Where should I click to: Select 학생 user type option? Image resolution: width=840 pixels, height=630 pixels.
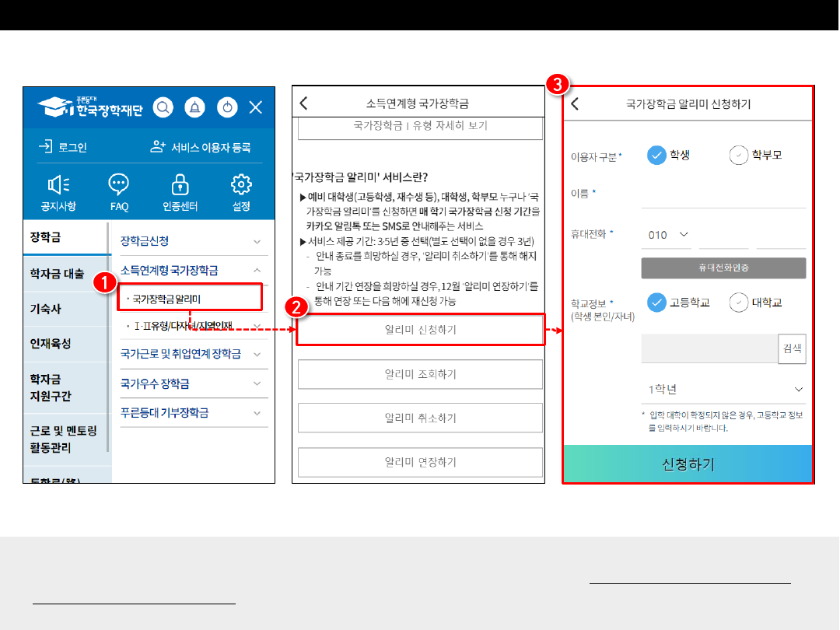pos(657,156)
